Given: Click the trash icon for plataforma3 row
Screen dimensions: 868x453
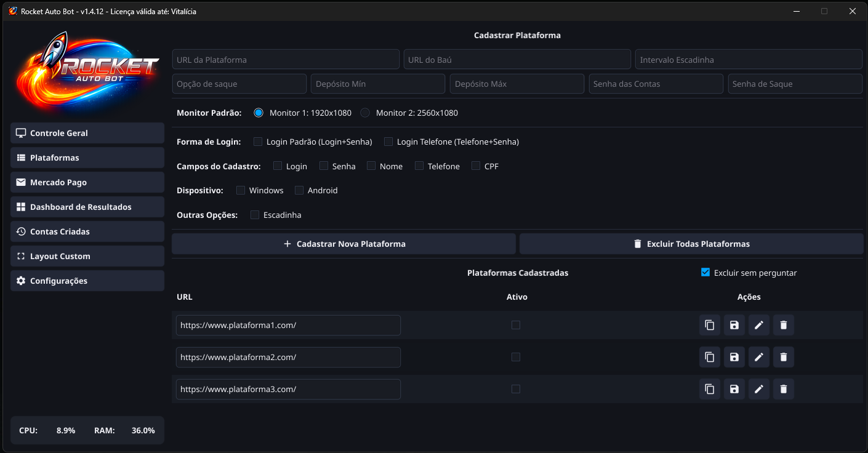Looking at the screenshot, I should pyautogui.click(x=783, y=389).
